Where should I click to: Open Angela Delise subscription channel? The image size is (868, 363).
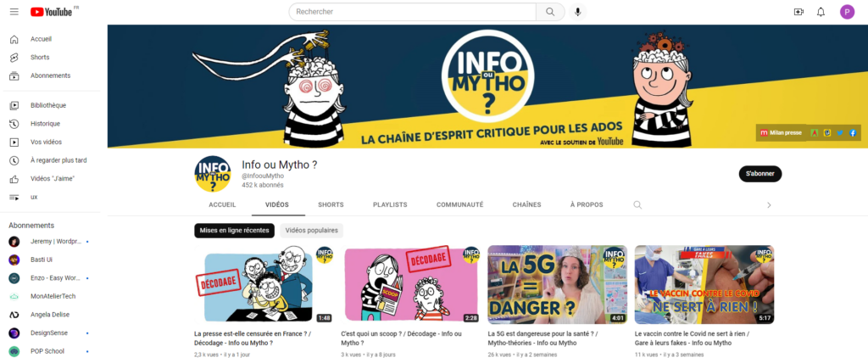pos(51,315)
